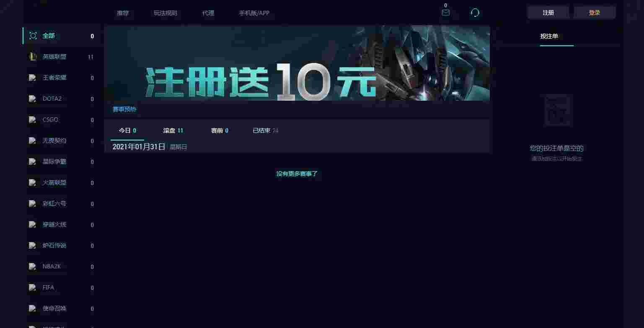This screenshot has width=644, height=328.
Task: Open the mail inbox icon
Action: (446, 13)
